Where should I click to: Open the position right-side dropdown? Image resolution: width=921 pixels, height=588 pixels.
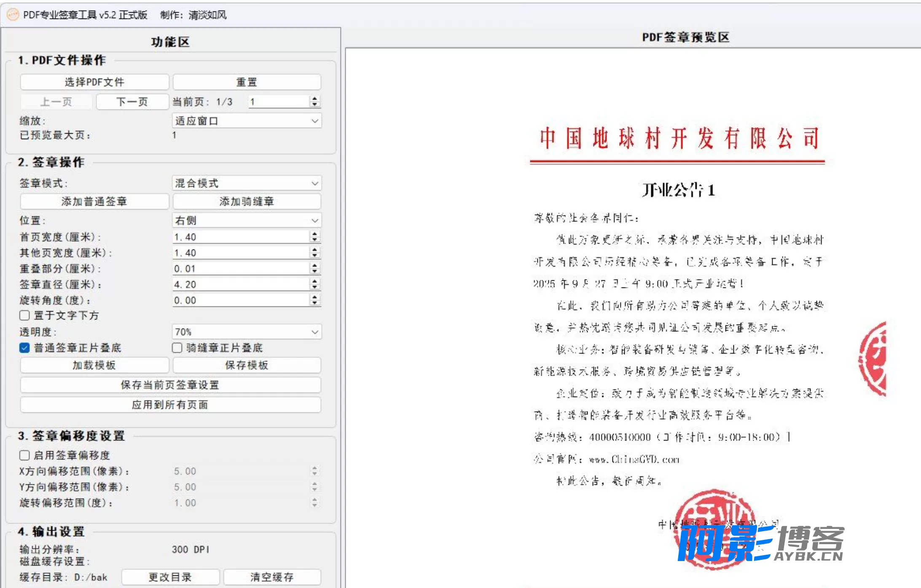coord(247,220)
